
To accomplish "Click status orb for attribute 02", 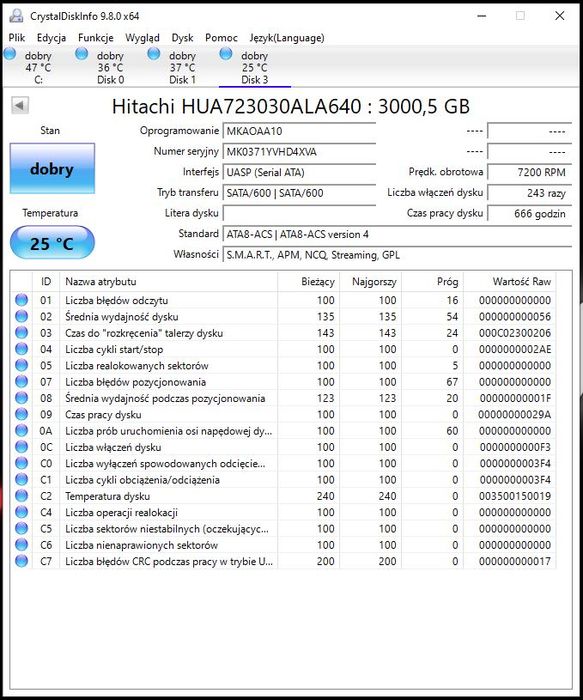I will (21, 316).
